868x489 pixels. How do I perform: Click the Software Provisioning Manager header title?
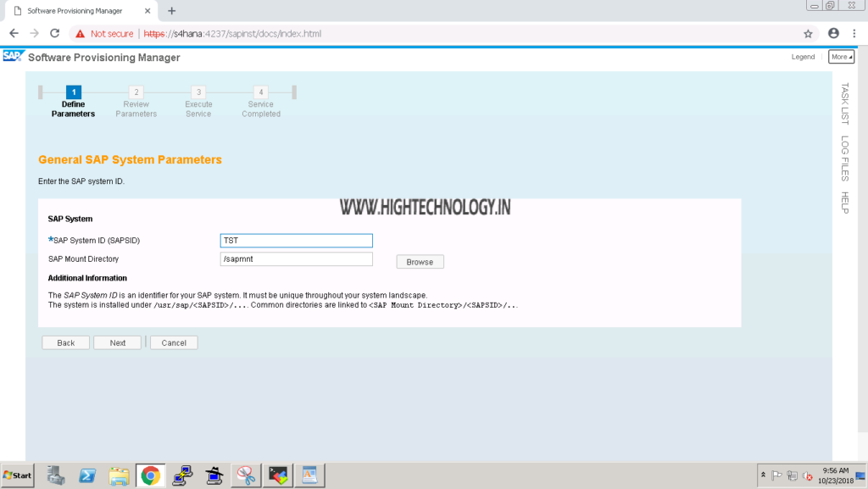point(104,58)
